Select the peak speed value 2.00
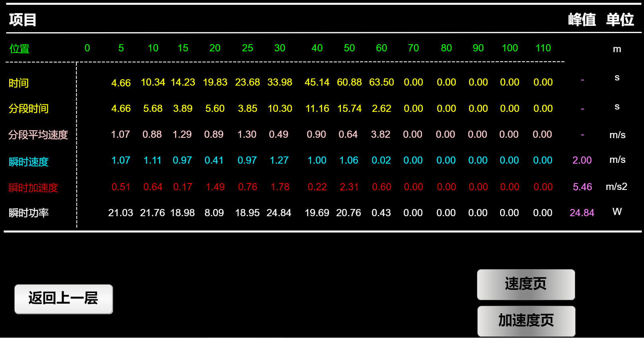The image size is (644, 338). (582, 160)
